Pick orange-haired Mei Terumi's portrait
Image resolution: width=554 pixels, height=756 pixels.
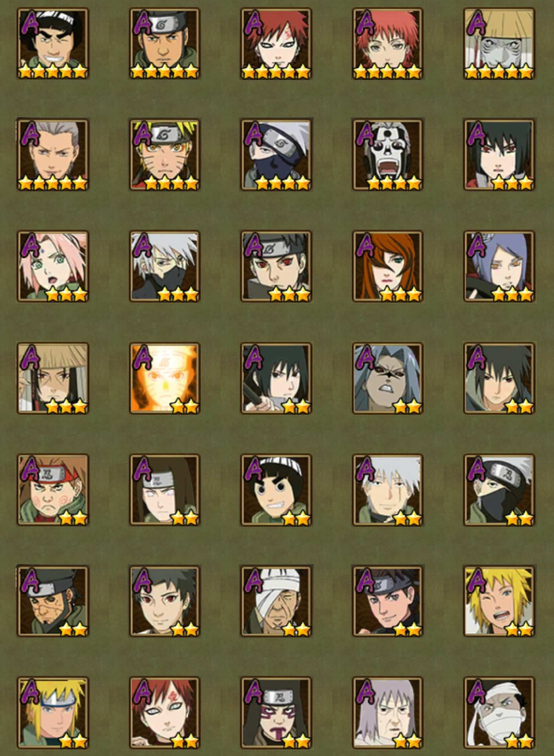387,266
